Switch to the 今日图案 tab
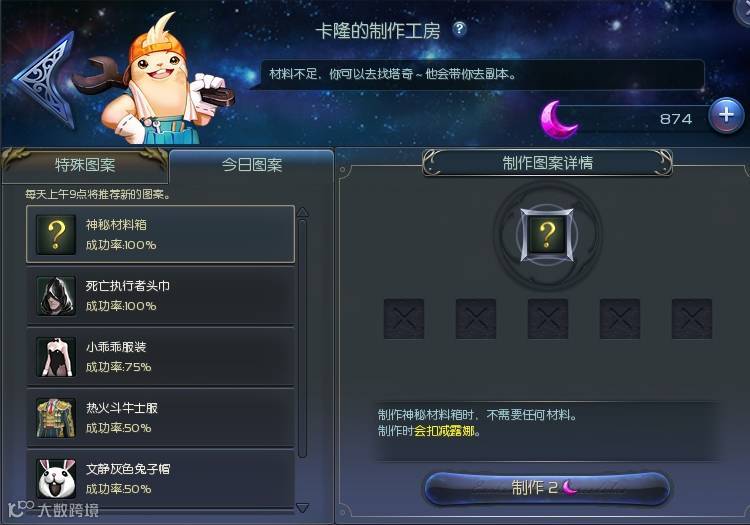 (x=252, y=165)
